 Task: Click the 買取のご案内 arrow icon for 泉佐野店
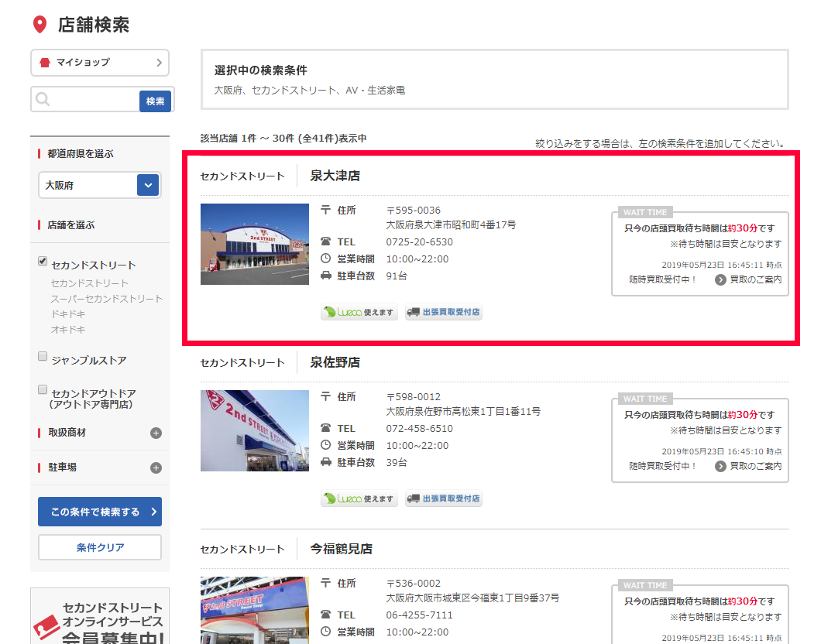pos(720,466)
